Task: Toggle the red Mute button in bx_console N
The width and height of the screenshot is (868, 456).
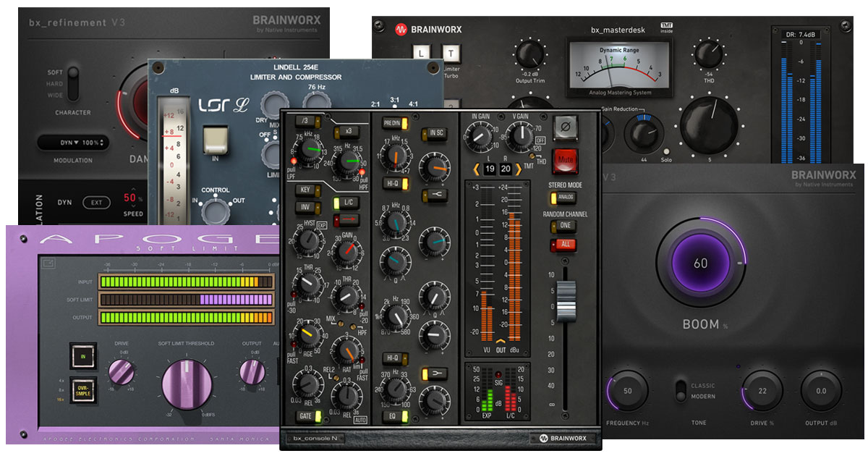Action: pyautogui.click(x=564, y=161)
